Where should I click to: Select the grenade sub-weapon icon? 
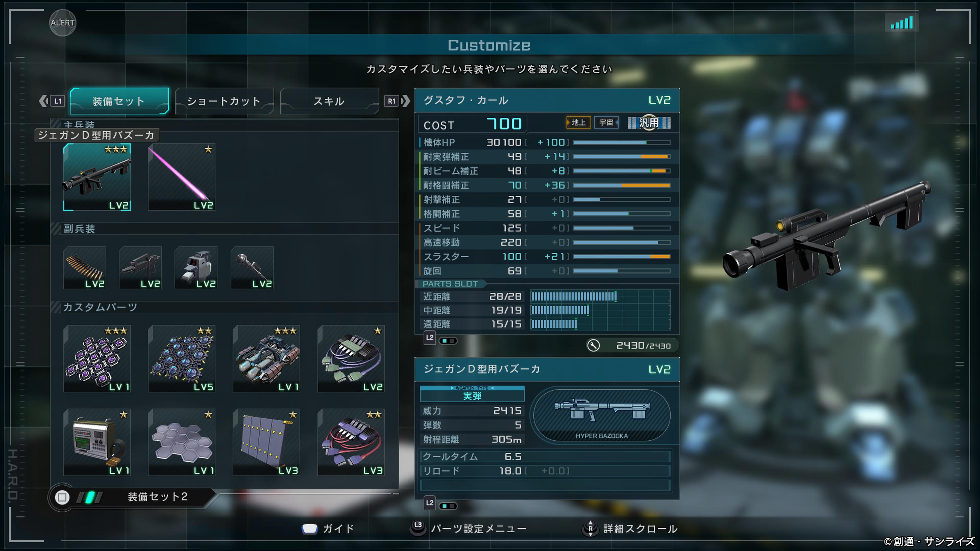pyautogui.click(x=252, y=268)
